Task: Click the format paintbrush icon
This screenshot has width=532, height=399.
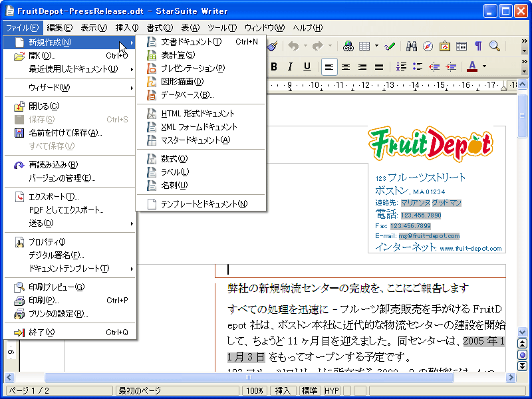Action: tap(273, 46)
